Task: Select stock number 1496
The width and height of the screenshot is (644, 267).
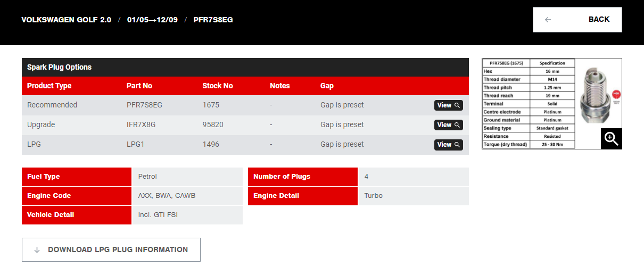Action: (x=211, y=144)
